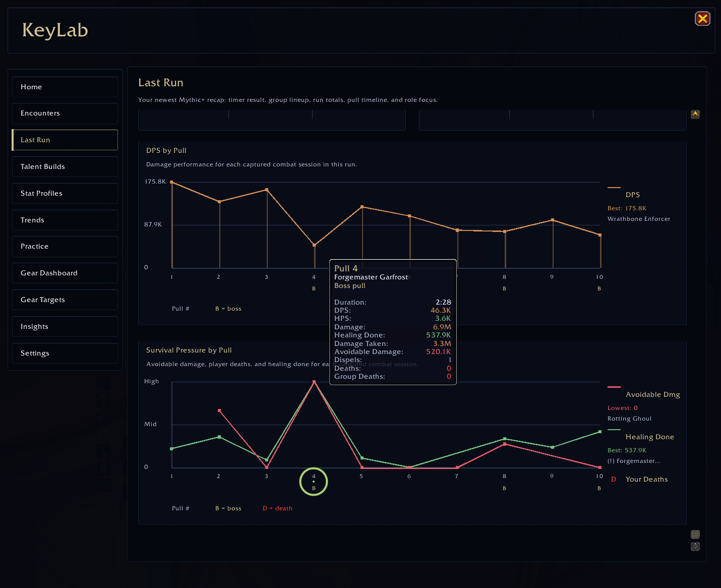The image size is (721, 588).
Task: Go to the Encounters section
Action: coord(65,113)
